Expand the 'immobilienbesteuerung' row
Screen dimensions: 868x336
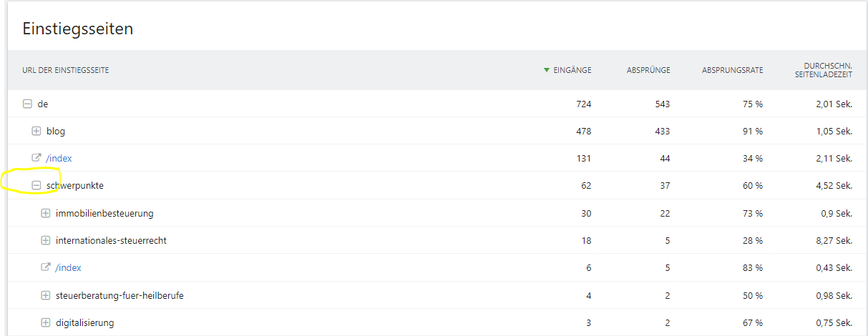46,213
